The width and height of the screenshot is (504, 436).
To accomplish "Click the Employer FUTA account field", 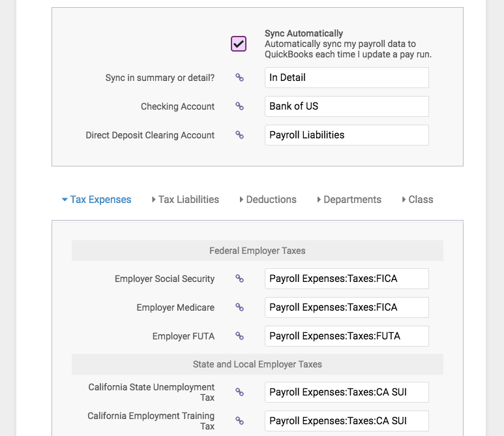I will click(347, 336).
